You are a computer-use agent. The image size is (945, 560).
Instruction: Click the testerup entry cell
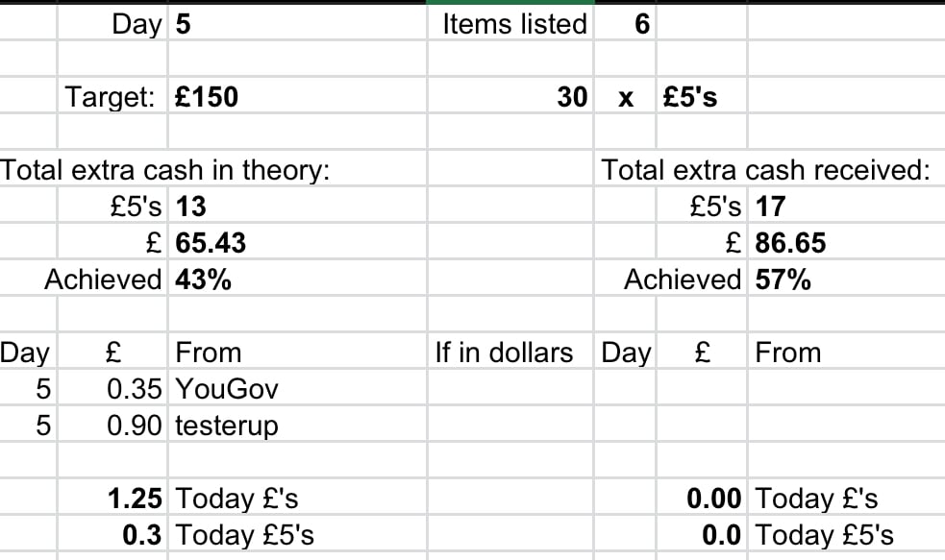(227, 426)
